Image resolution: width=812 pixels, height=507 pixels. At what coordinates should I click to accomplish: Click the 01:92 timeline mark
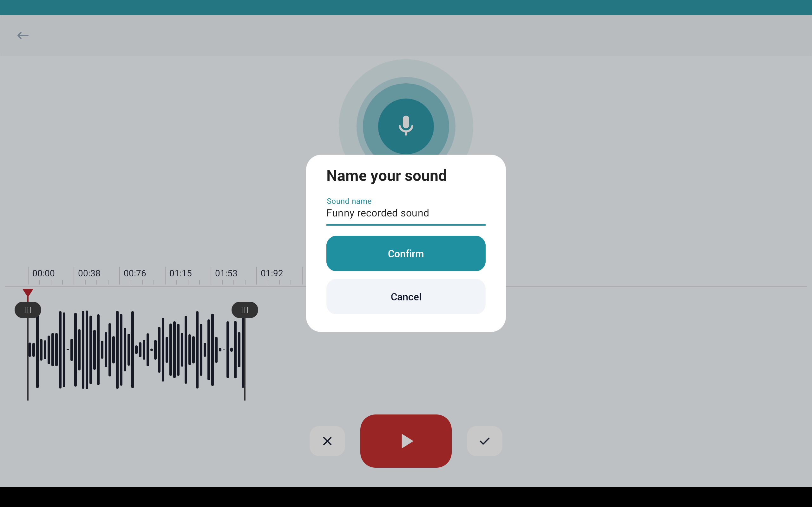pyautogui.click(x=272, y=273)
